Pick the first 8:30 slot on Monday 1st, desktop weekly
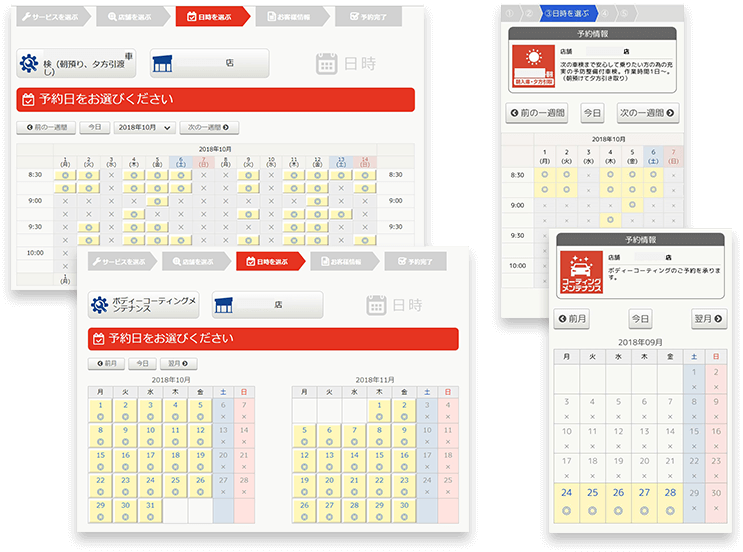Viewport: 743px width, 552px height. (x=65, y=175)
